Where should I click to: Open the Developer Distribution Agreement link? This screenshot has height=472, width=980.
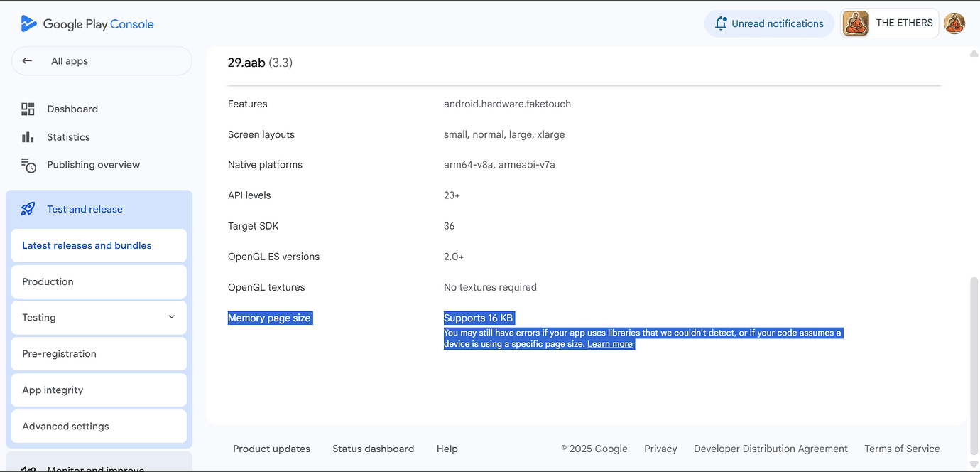[771, 449]
